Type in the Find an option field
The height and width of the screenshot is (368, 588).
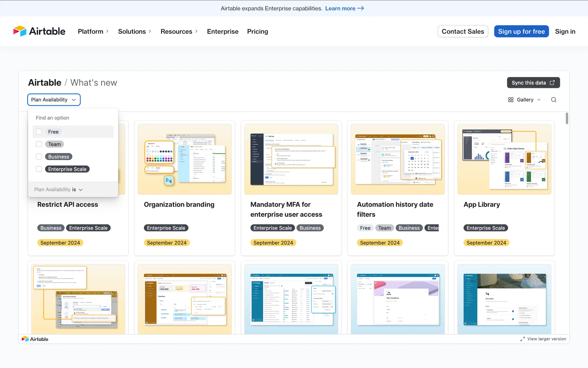73,118
